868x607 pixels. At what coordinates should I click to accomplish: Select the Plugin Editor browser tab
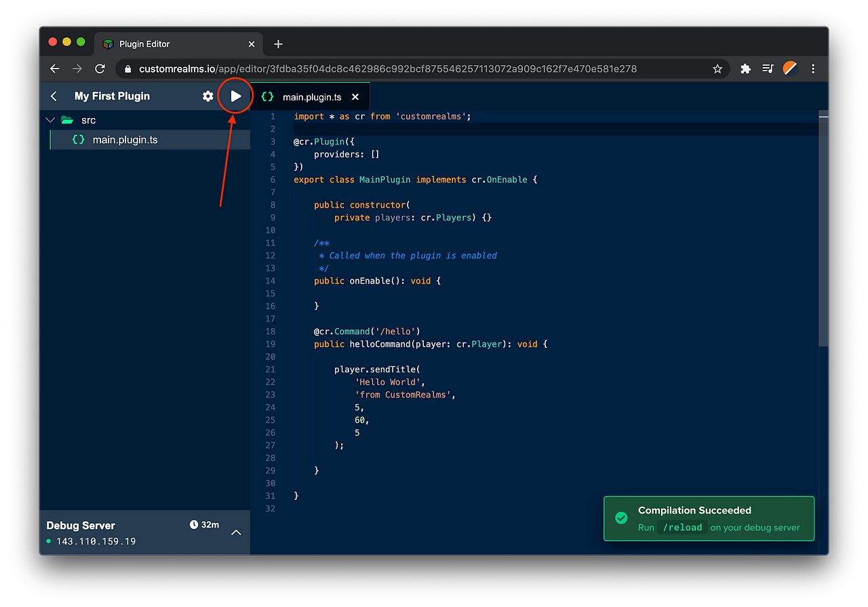178,44
